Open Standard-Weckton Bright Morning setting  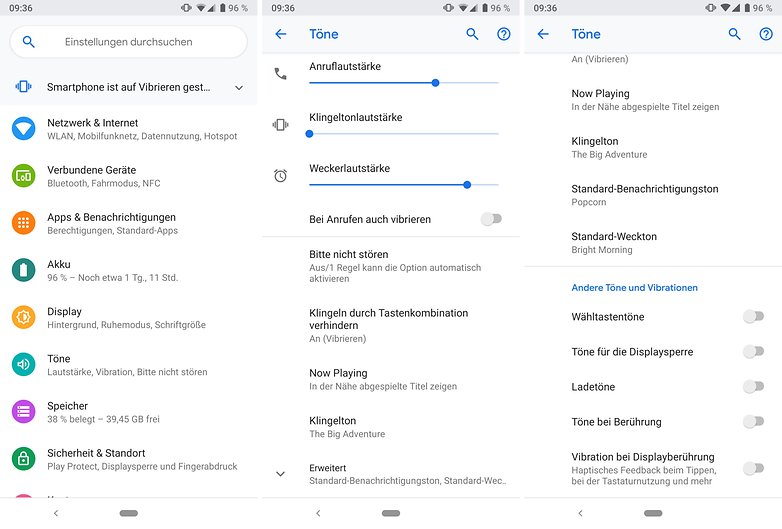point(653,242)
